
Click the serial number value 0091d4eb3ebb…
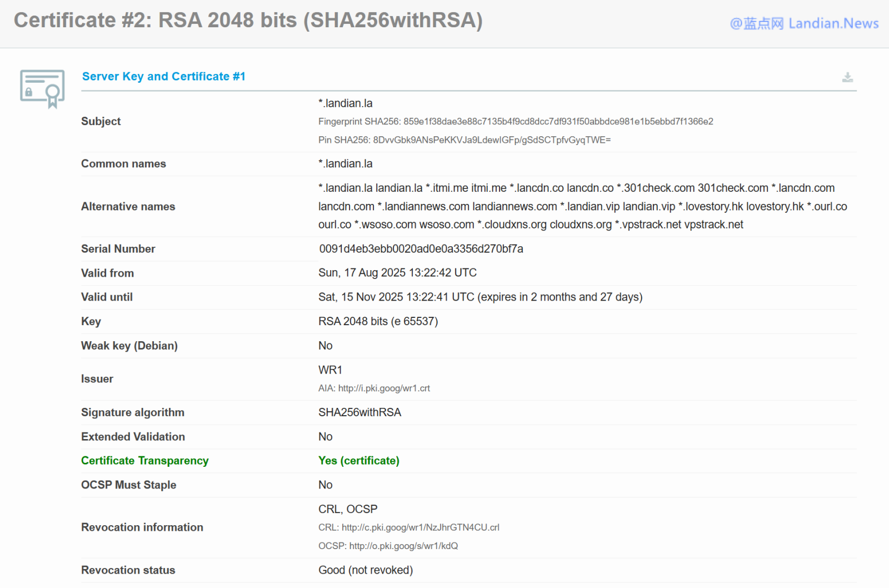click(421, 249)
